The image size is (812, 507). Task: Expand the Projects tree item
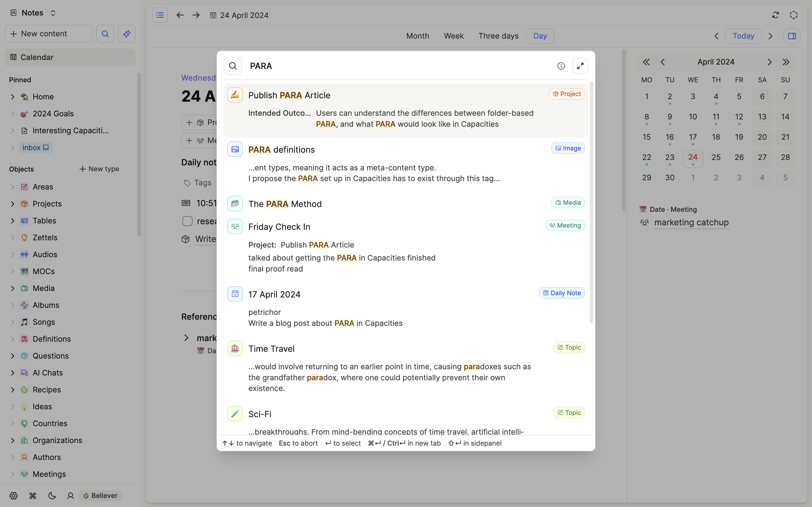pyautogui.click(x=12, y=204)
